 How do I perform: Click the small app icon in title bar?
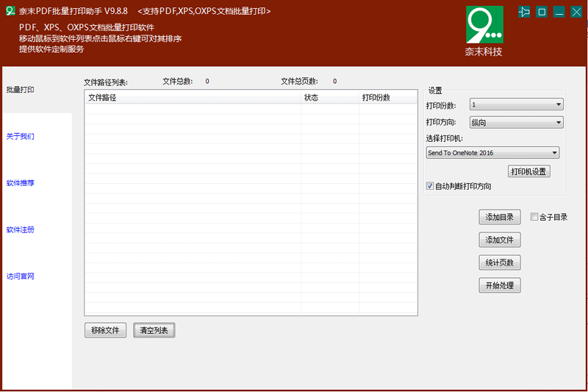(10, 11)
